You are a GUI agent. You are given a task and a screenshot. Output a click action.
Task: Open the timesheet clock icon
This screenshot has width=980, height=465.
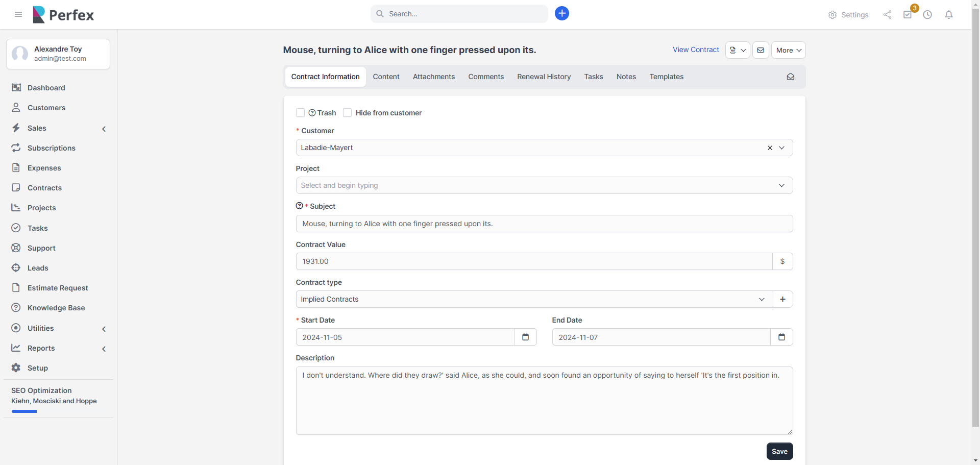[928, 15]
